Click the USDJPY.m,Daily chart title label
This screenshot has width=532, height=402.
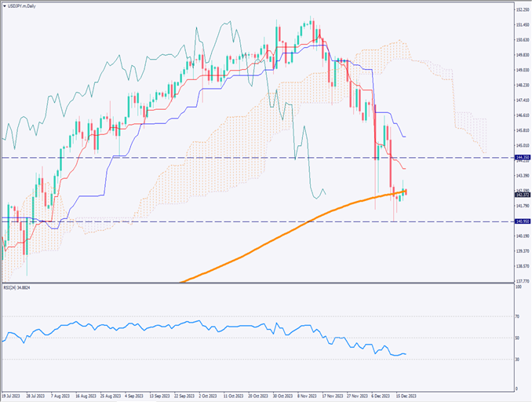(x=27, y=7)
